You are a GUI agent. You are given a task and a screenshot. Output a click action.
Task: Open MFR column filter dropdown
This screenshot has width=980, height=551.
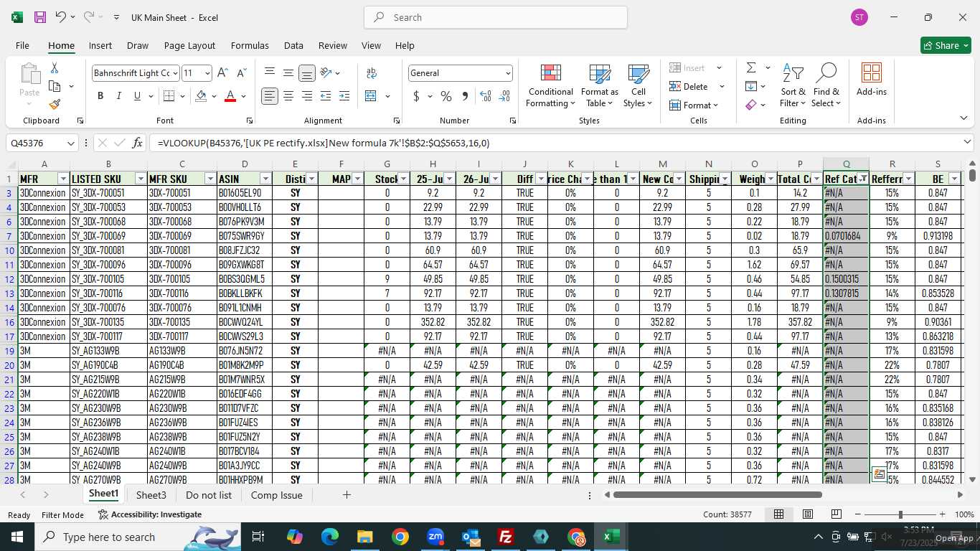coord(62,179)
